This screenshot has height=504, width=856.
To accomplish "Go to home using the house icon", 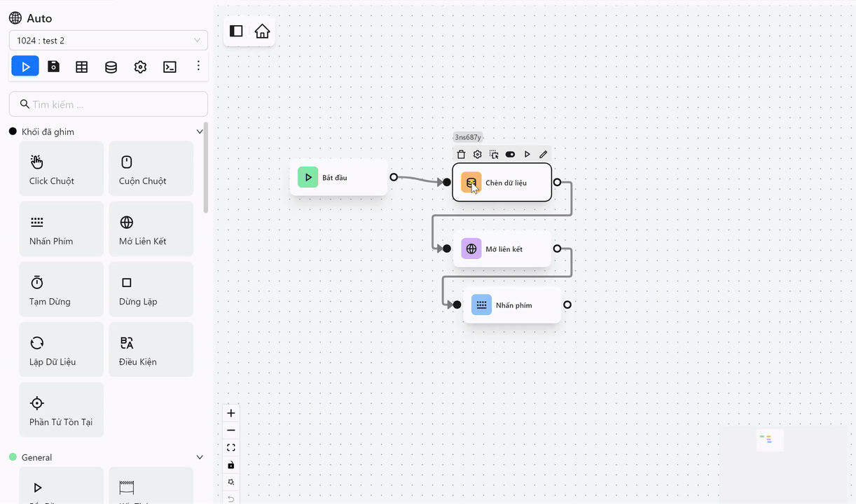I will point(262,31).
